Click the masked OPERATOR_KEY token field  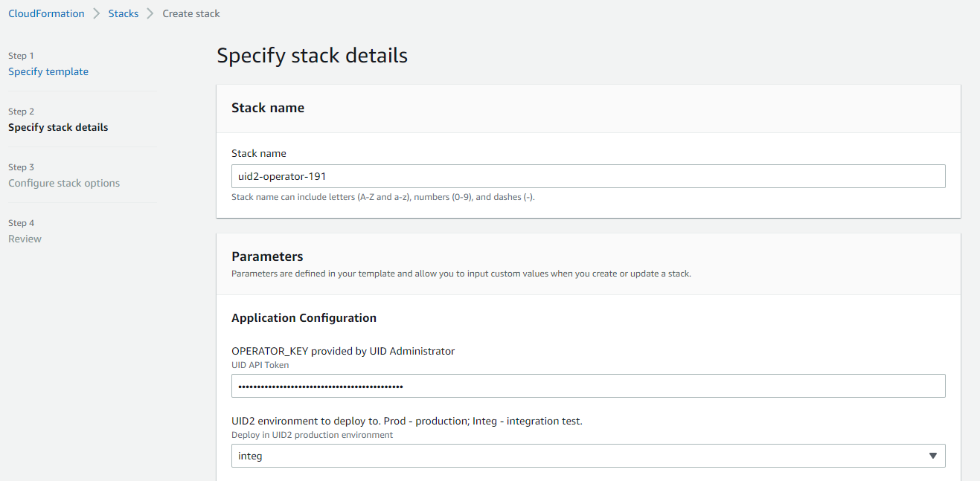[x=588, y=386]
